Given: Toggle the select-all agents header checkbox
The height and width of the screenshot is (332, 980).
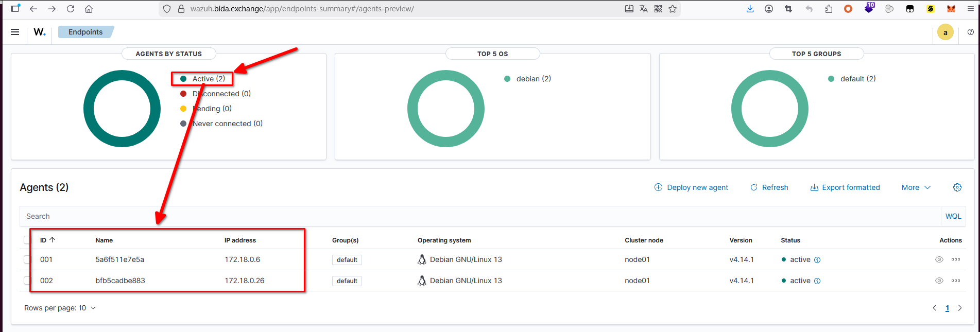Looking at the screenshot, I should pyautogui.click(x=27, y=240).
